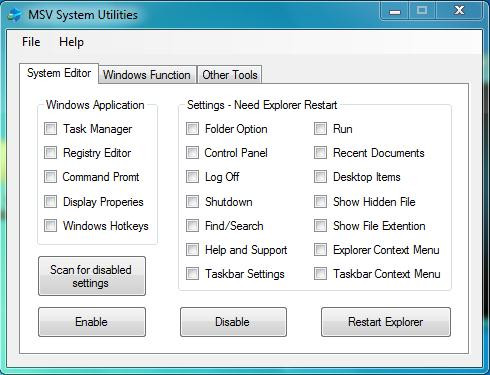Check the Task Manager checkbox

point(51,129)
